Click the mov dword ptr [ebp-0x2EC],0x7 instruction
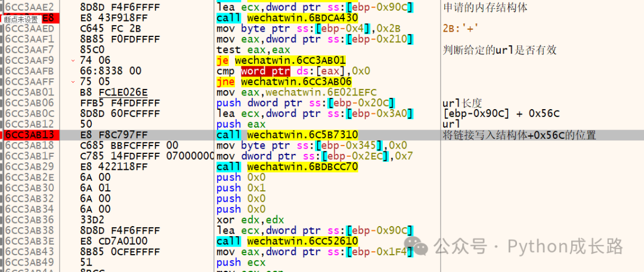The width and height of the screenshot is (644, 272). point(315,156)
